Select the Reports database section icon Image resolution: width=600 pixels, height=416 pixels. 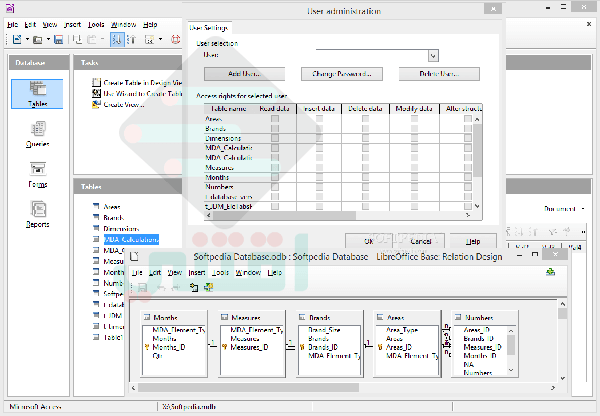tap(38, 214)
